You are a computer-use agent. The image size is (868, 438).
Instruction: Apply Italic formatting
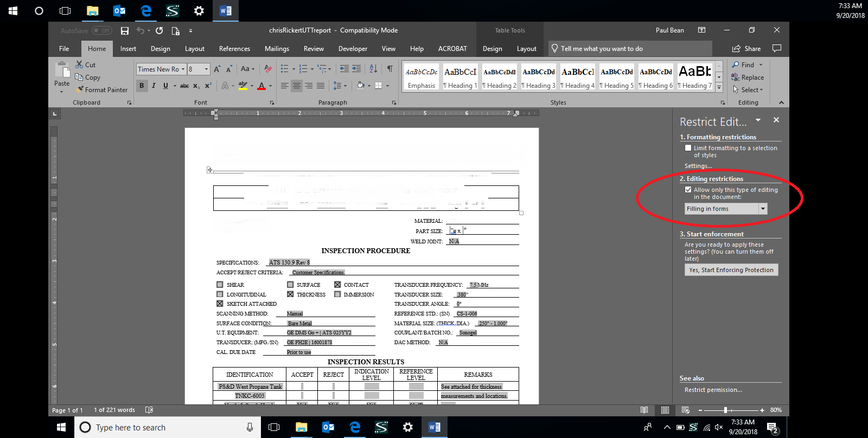point(154,86)
